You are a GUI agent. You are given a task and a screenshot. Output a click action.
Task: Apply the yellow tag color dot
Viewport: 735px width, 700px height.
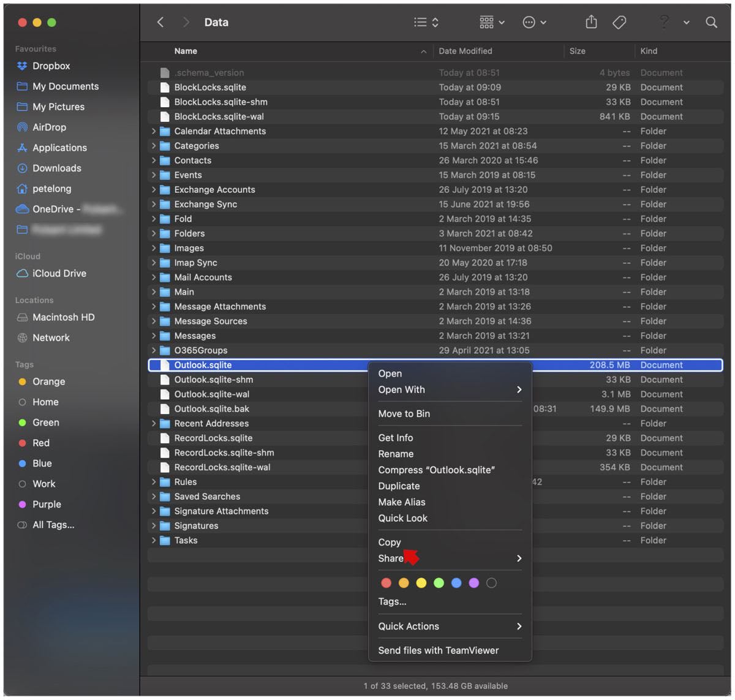pyautogui.click(x=421, y=583)
